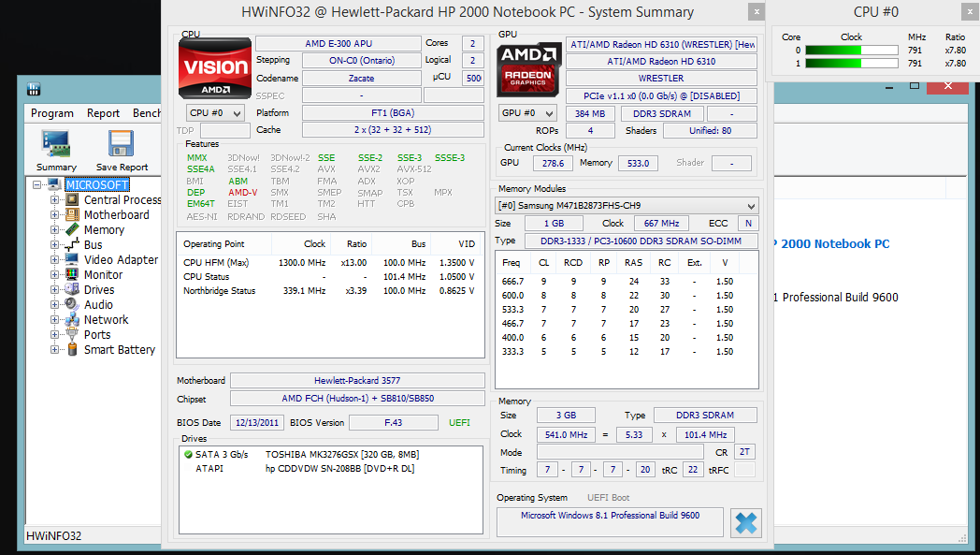Open the CPU #0 selector dropdown

click(x=214, y=113)
